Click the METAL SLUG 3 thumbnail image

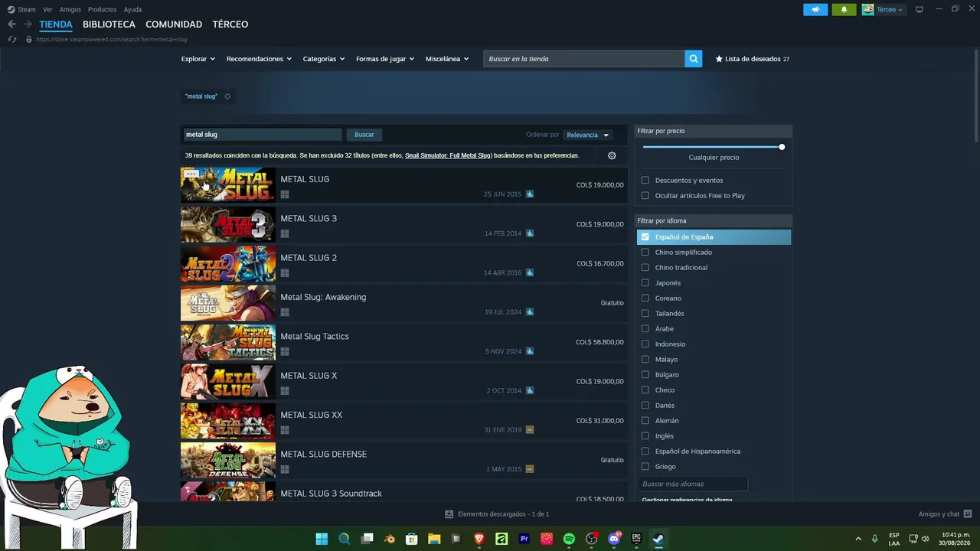click(x=227, y=224)
